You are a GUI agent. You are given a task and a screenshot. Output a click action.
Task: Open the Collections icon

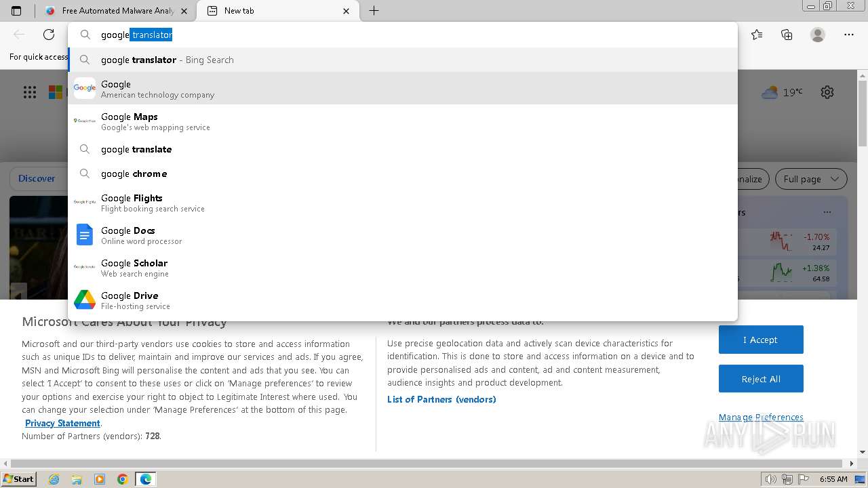tap(787, 35)
